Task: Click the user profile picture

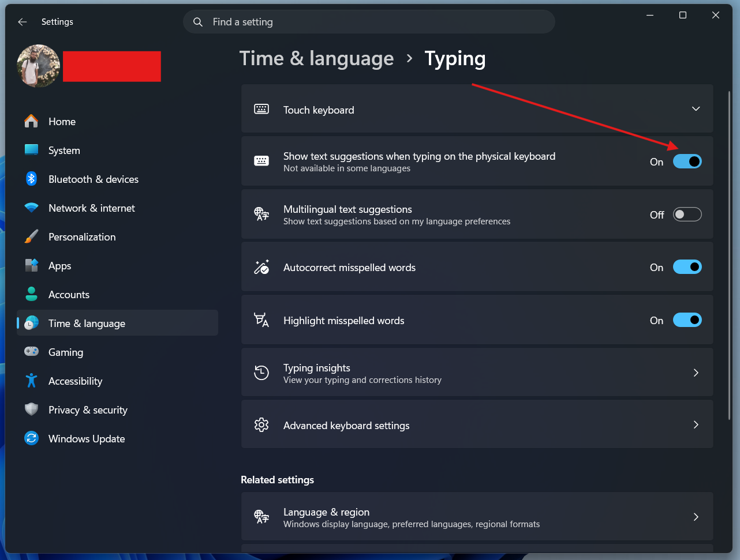Action: (x=39, y=66)
